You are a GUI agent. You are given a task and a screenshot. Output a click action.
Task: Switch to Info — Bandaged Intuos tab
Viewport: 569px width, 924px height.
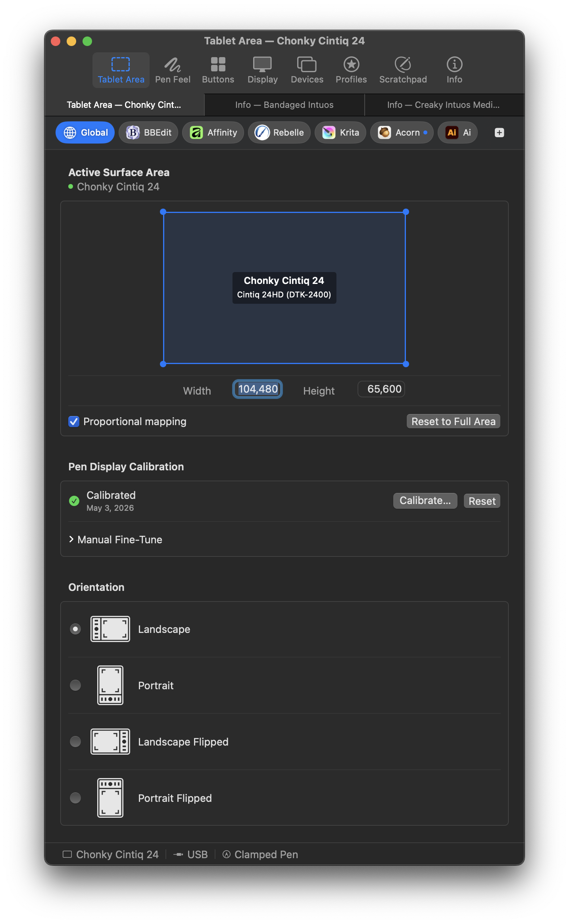click(284, 105)
